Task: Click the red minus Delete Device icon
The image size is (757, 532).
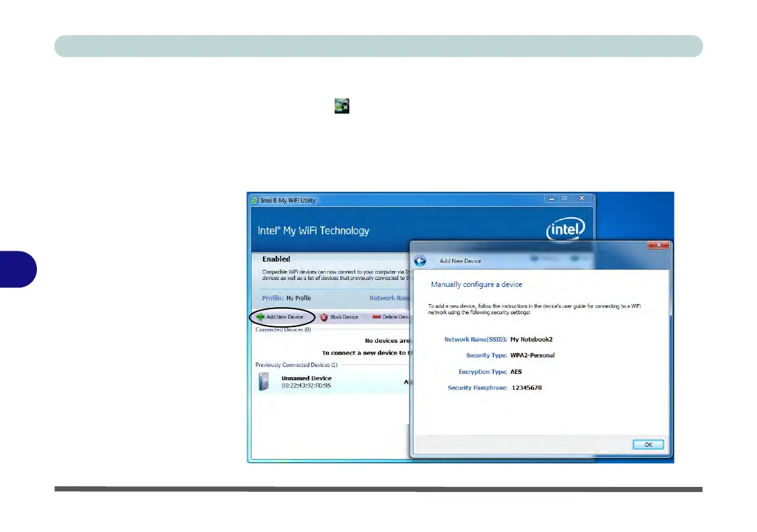Action: (377, 317)
